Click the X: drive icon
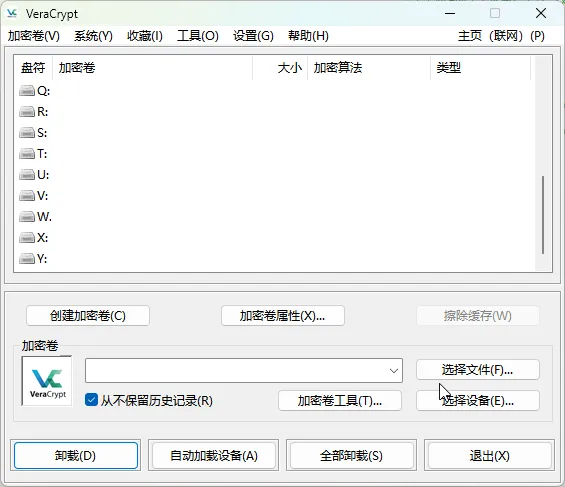The image size is (565, 487). pos(27,237)
